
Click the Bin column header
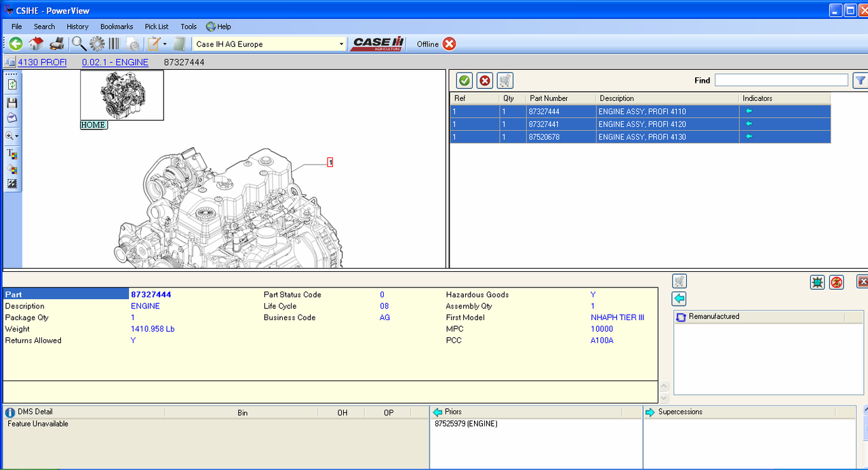[242, 412]
